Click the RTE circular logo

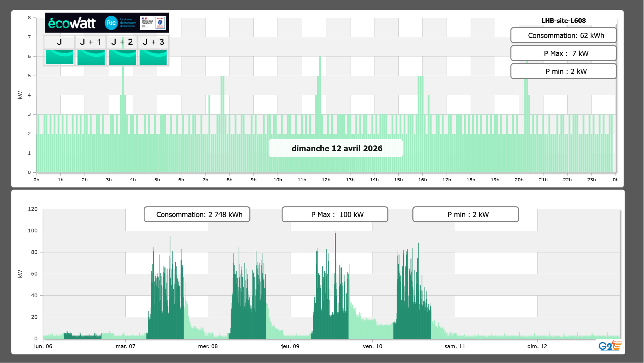coord(111,23)
